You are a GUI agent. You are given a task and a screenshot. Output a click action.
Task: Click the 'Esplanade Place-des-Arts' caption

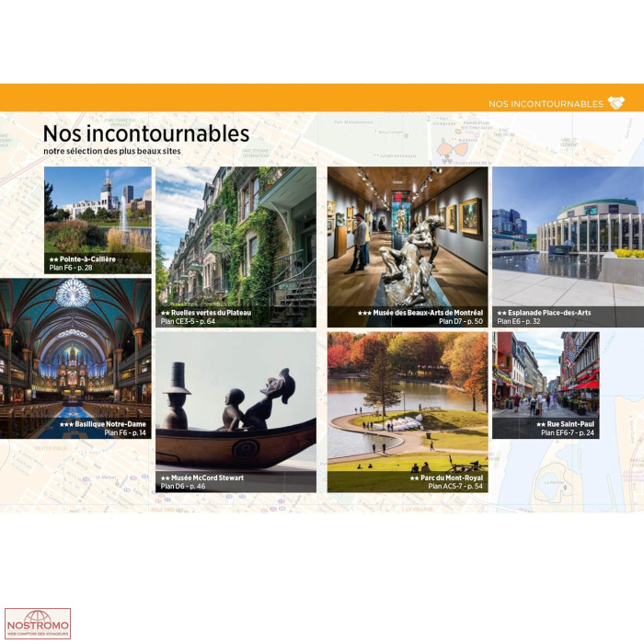pyautogui.click(x=549, y=313)
